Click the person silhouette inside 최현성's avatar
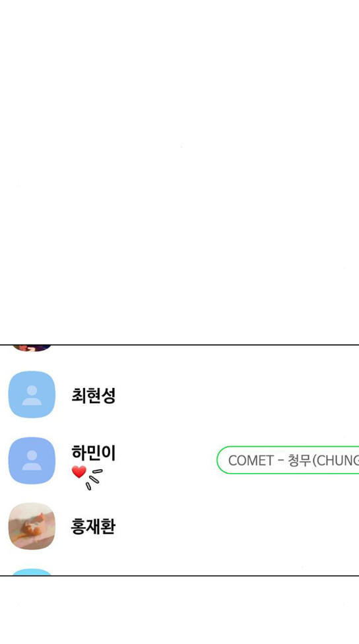The width and height of the screenshot is (359, 644). click(x=32, y=395)
